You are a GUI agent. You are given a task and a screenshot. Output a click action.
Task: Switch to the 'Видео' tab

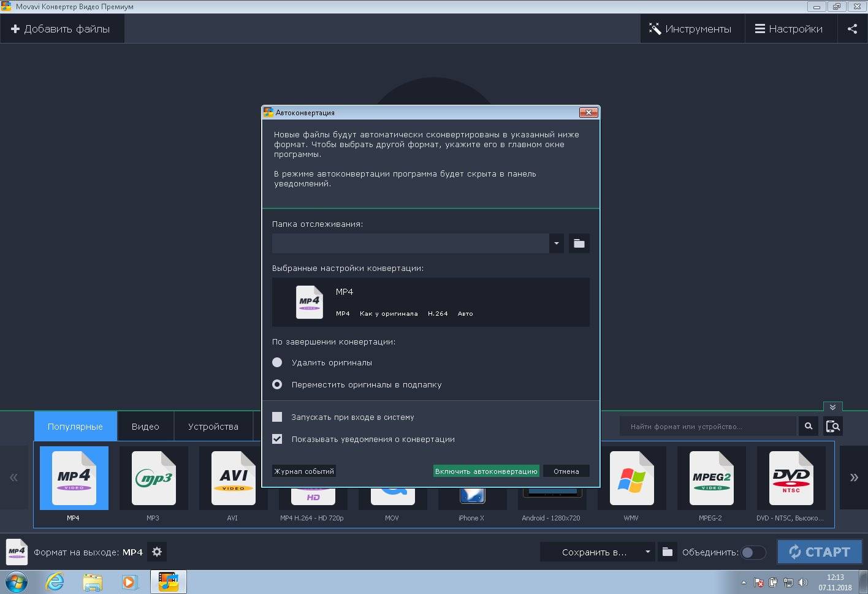145,427
